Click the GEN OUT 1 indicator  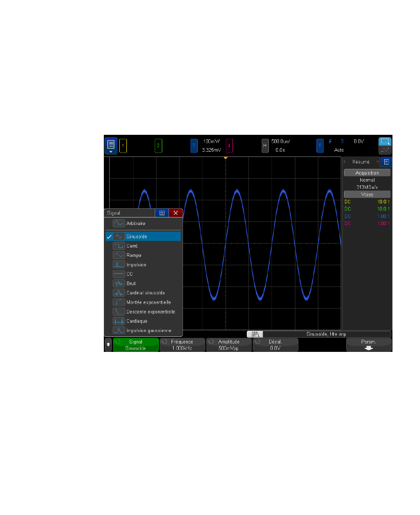[255, 334]
